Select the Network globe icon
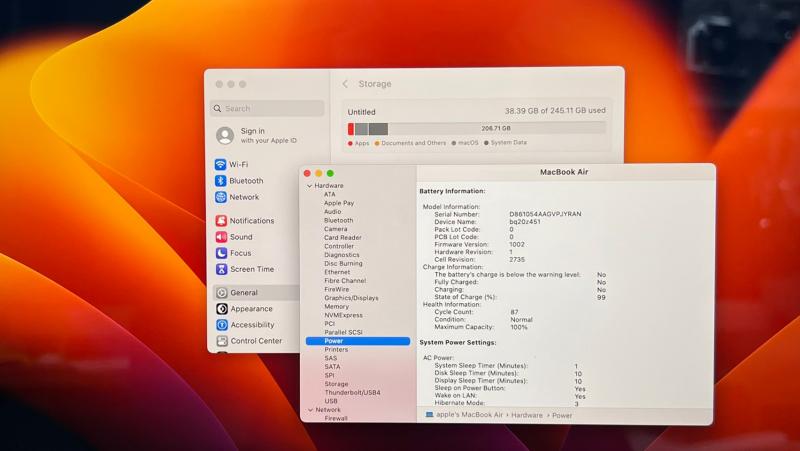Image resolution: width=800 pixels, height=451 pixels. click(x=220, y=197)
